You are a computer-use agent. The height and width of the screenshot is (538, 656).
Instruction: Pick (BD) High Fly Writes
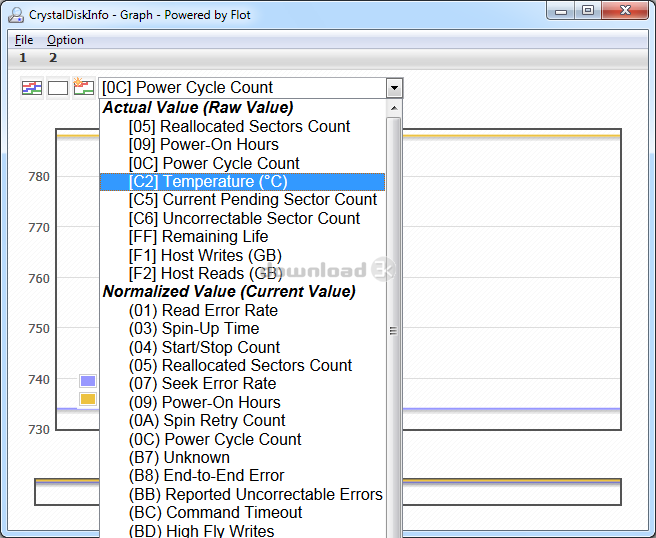pyautogui.click(x=242, y=530)
